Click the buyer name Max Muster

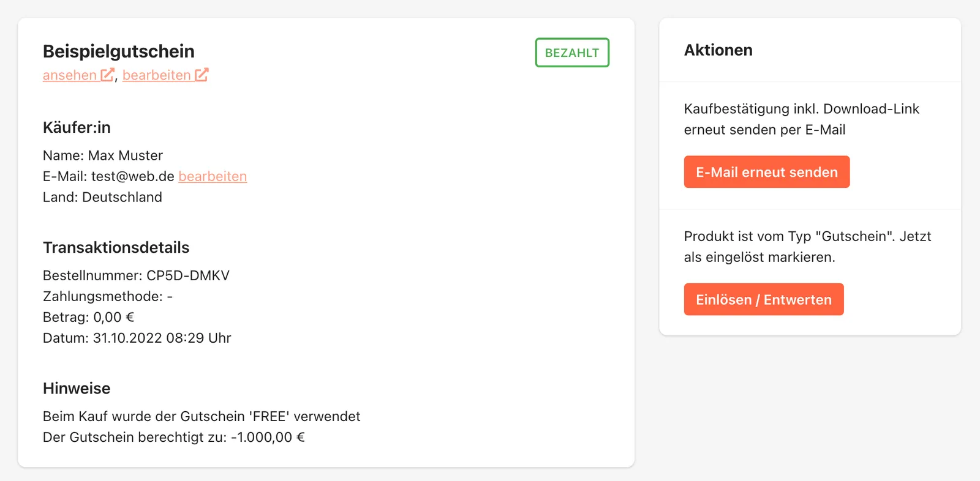coord(126,155)
